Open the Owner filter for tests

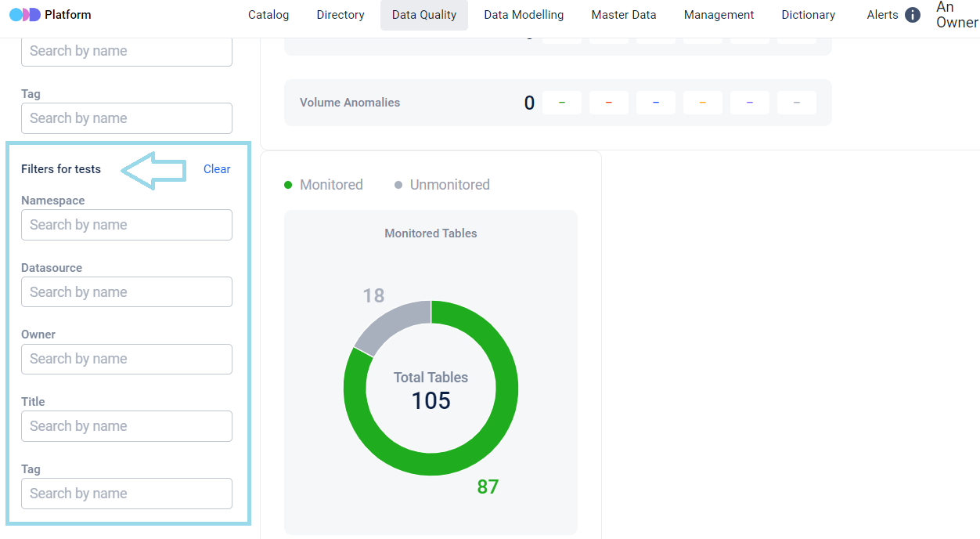coord(127,359)
